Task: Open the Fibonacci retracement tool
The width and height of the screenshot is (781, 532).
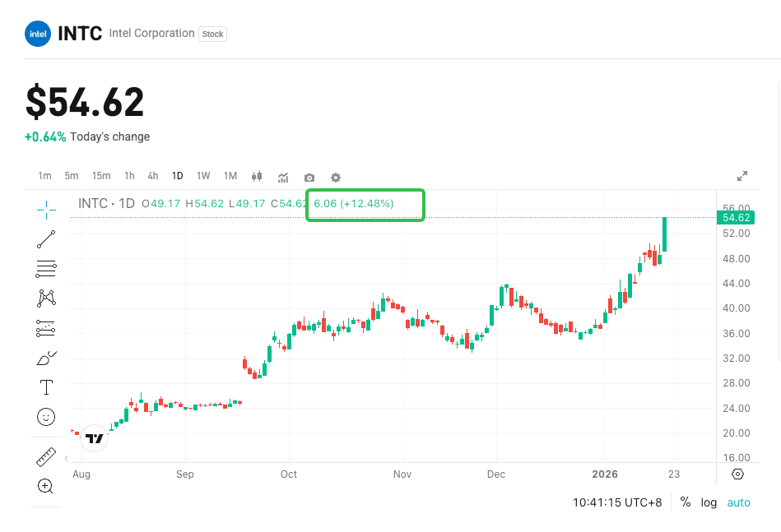Action: [46, 268]
